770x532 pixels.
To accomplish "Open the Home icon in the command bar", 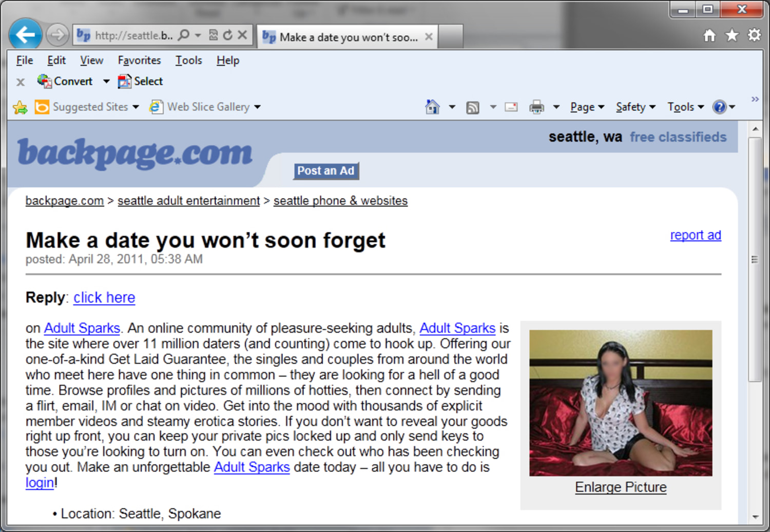I will 432,107.
